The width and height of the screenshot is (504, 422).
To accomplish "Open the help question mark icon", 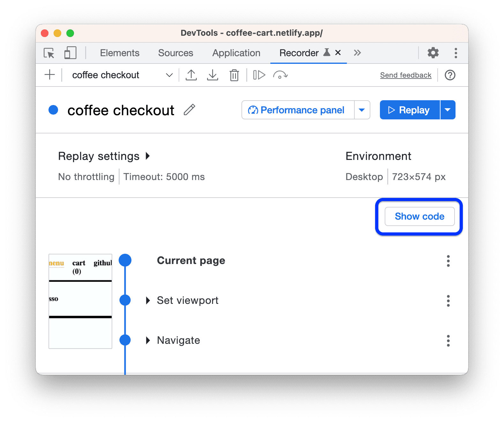I will pos(450,75).
